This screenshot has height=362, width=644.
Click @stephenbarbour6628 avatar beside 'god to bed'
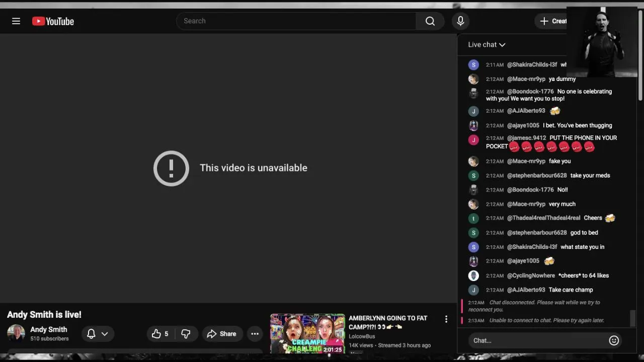tap(473, 233)
